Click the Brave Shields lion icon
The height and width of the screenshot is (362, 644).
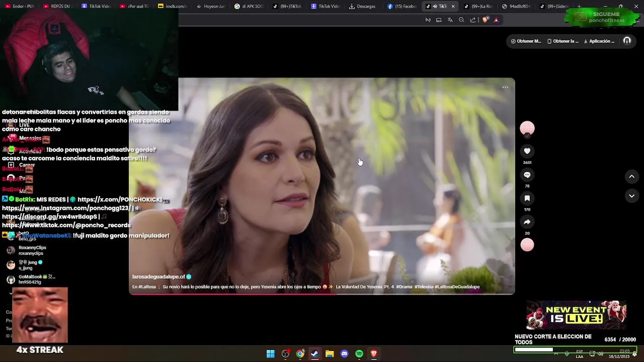pos(485,20)
